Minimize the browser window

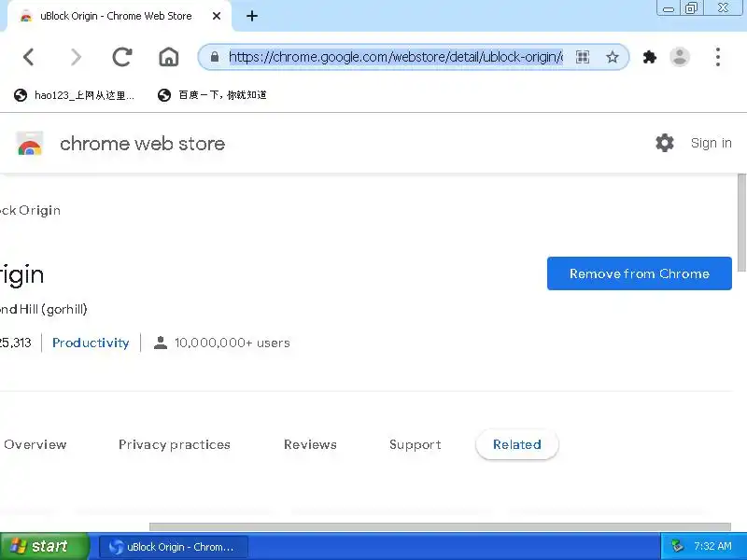click(x=669, y=7)
